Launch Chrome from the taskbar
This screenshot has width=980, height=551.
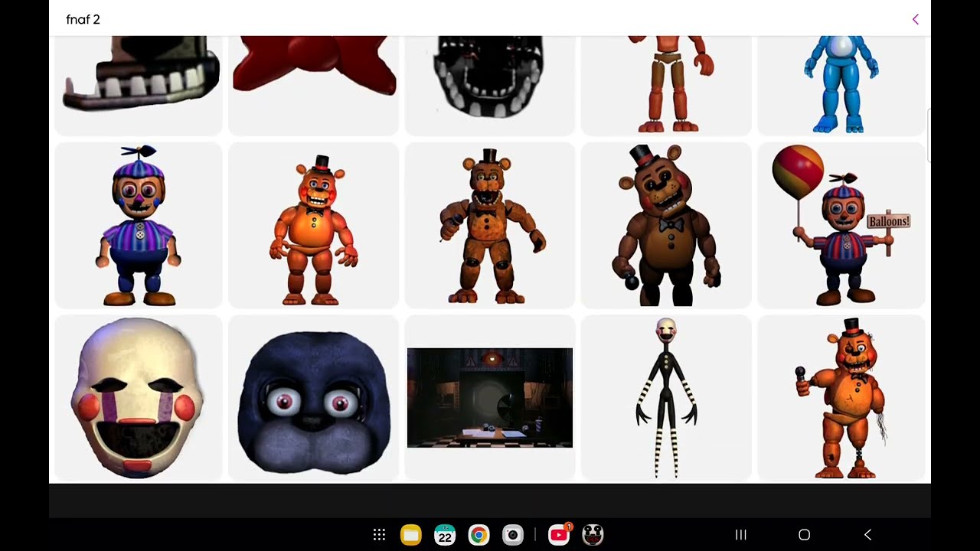[x=479, y=535]
